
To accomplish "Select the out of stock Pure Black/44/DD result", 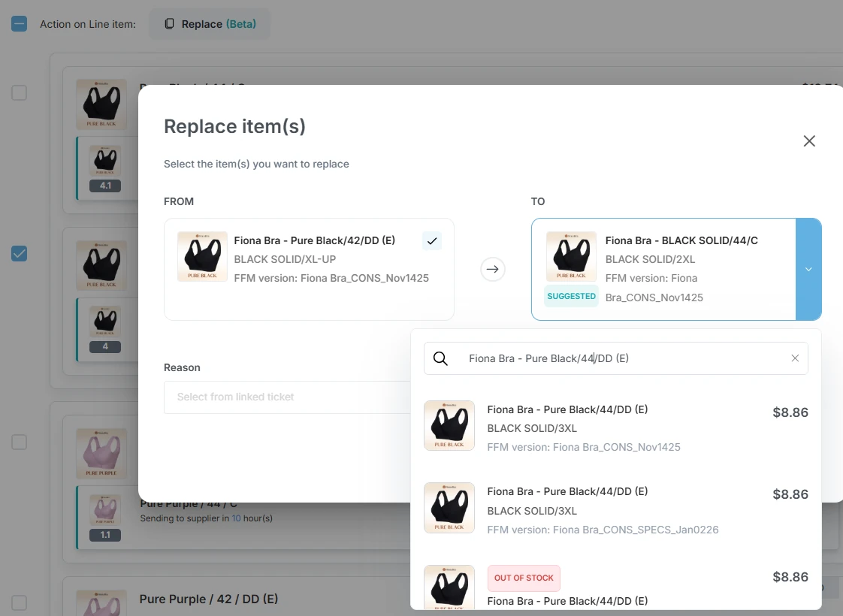I will [615, 586].
